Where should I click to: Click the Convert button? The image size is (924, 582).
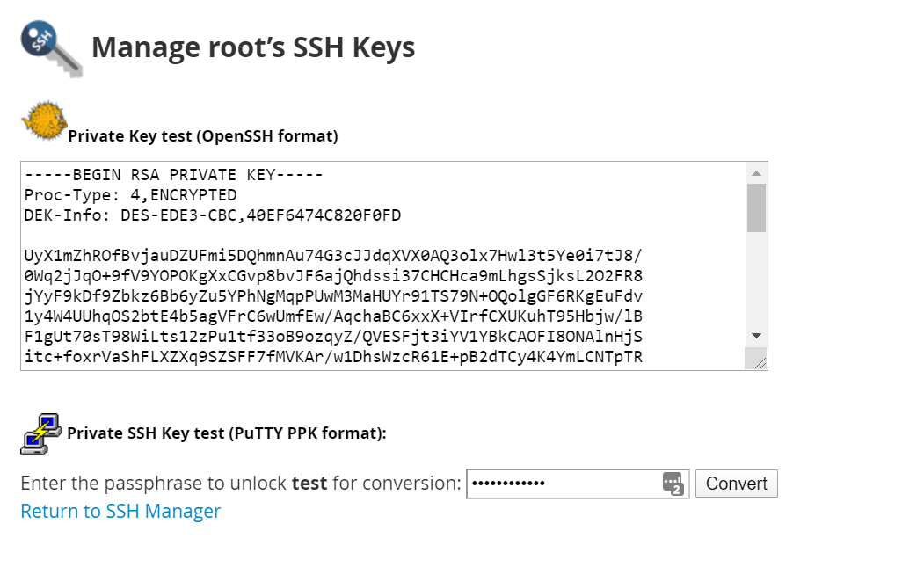tap(737, 484)
